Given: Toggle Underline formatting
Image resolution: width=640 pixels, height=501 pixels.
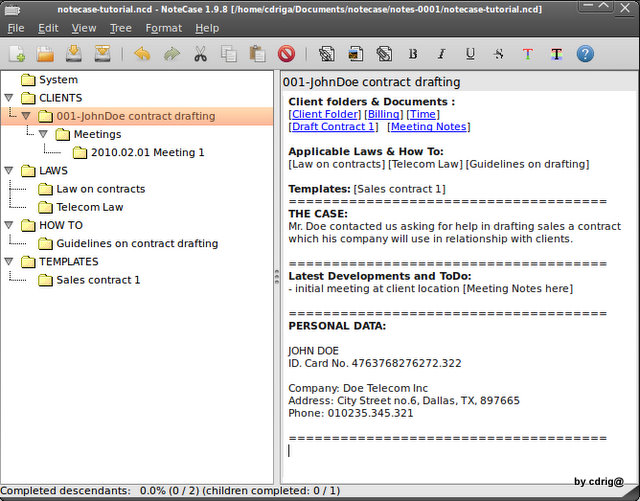Looking at the screenshot, I should tap(470, 54).
